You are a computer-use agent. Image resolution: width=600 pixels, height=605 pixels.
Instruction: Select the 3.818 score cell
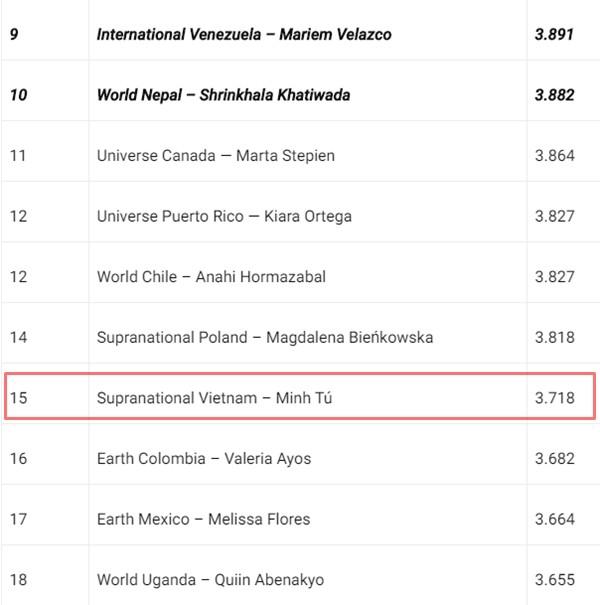(x=554, y=337)
